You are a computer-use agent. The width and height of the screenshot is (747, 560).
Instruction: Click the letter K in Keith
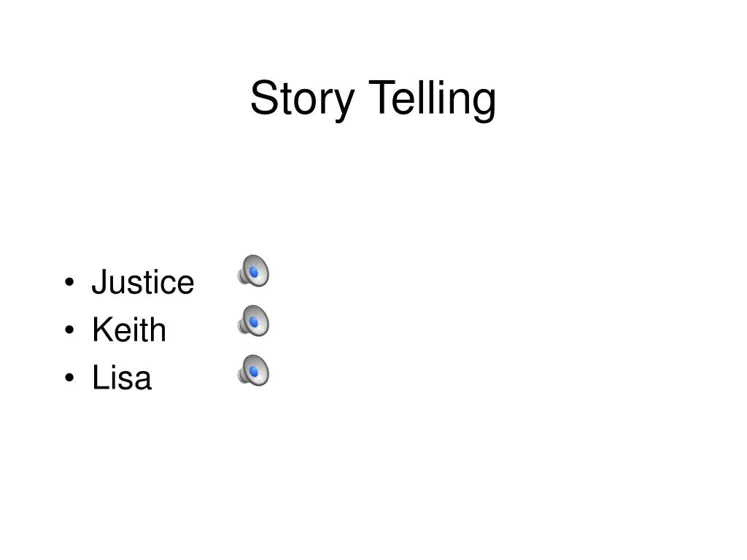[102, 329]
